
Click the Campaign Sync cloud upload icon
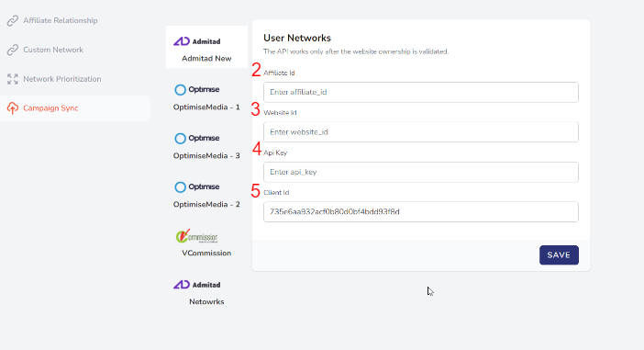click(13, 108)
